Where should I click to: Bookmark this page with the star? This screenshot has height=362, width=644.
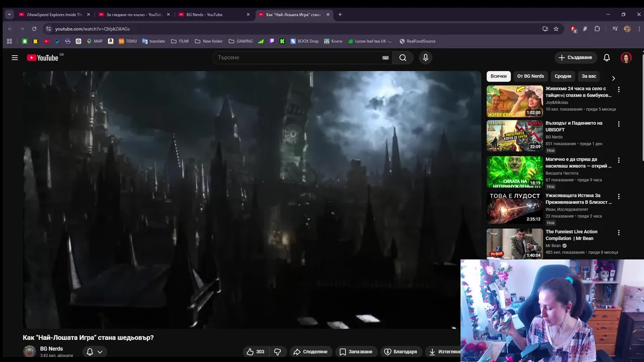pos(556,29)
